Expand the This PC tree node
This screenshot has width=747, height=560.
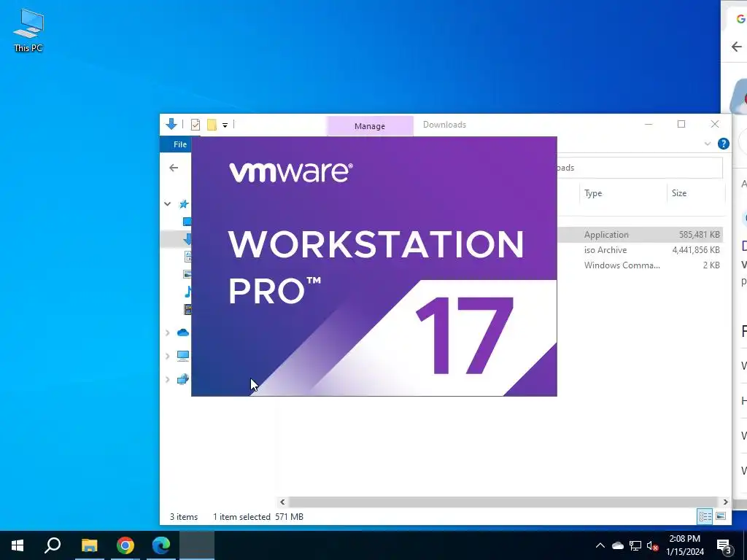click(x=167, y=356)
